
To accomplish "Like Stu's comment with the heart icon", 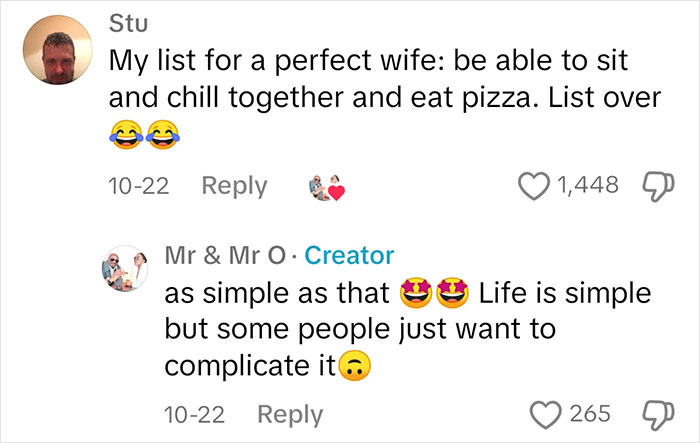I will pyautogui.click(x=537, y=185).
